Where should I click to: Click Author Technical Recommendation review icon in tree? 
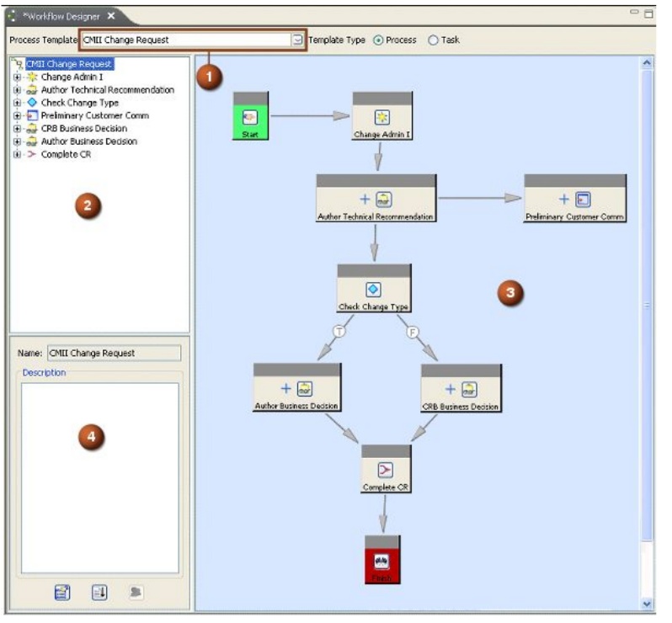click(32, 90)
